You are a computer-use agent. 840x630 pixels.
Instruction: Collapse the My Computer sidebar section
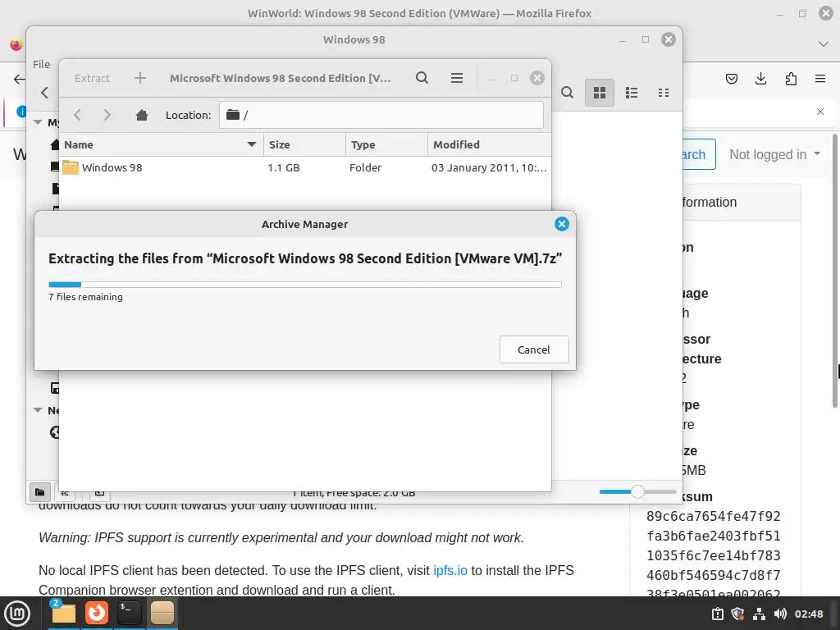[38, 122]
